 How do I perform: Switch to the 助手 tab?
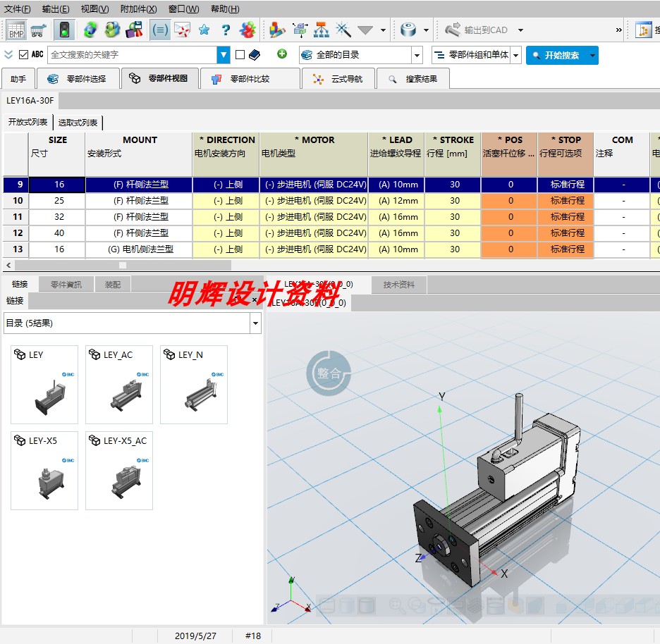click(x=18, y=79)
